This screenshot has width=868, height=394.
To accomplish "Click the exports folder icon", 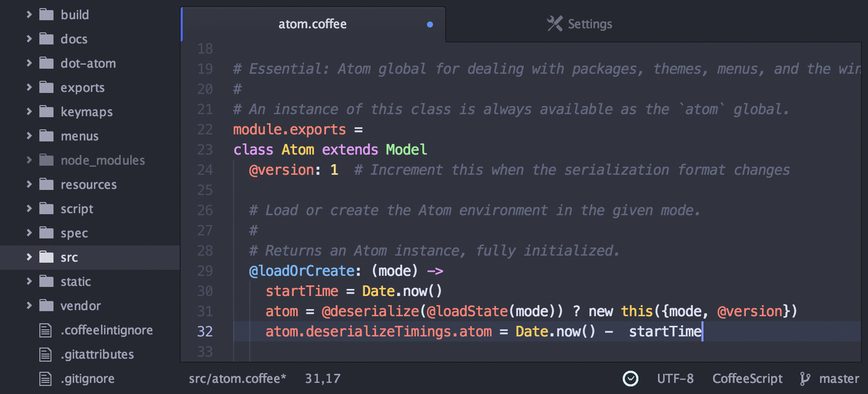I will (46, 87).
